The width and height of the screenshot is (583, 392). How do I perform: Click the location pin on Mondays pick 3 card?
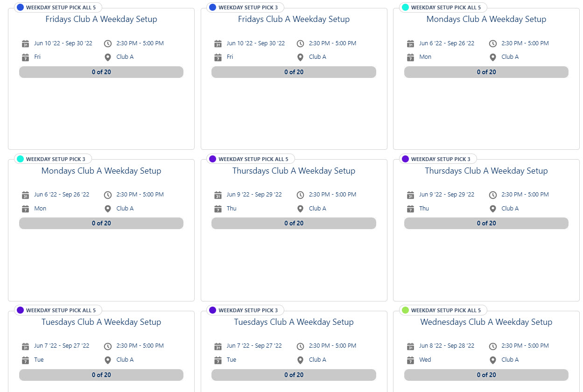point(107,209)
